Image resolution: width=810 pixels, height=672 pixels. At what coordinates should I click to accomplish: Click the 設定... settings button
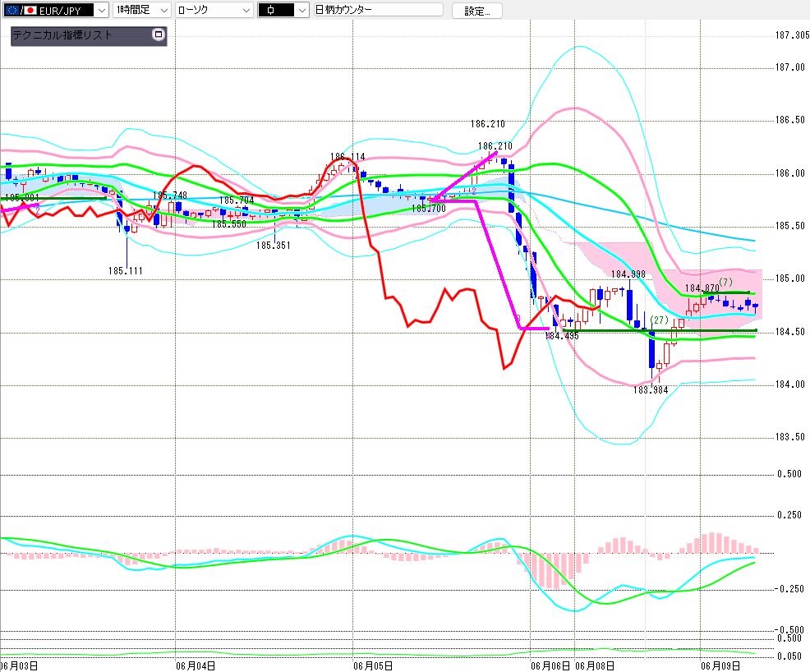[x=476, y=11]
